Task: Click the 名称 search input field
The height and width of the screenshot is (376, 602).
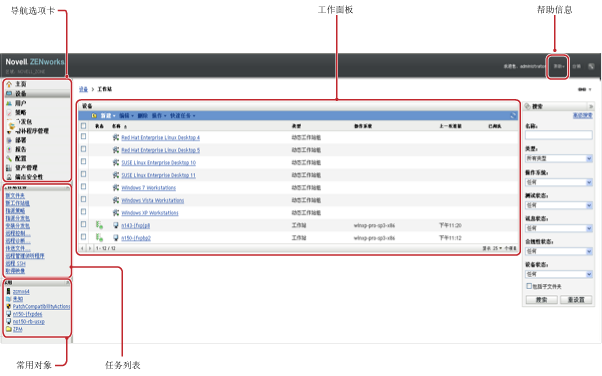Action: 559,135
